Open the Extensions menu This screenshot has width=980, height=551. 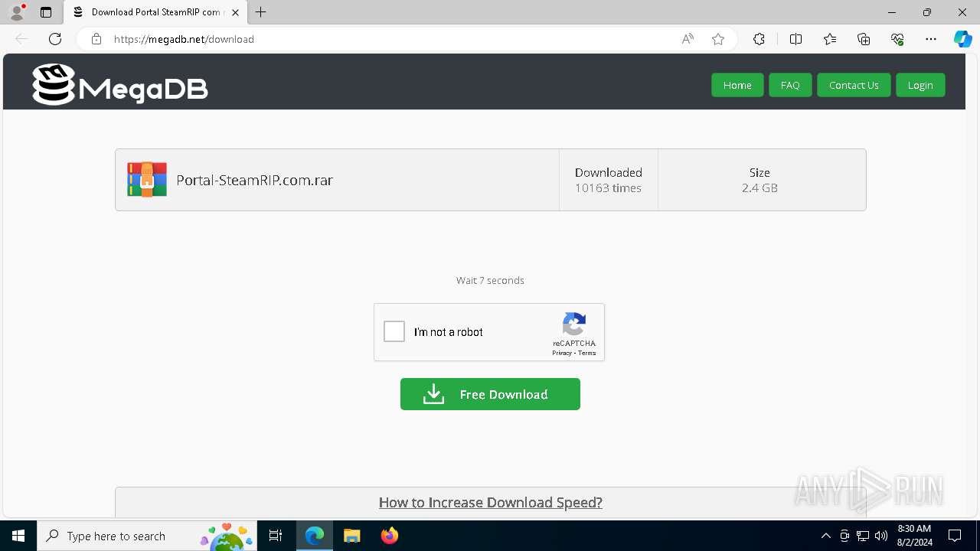click(x=759, y=39)
